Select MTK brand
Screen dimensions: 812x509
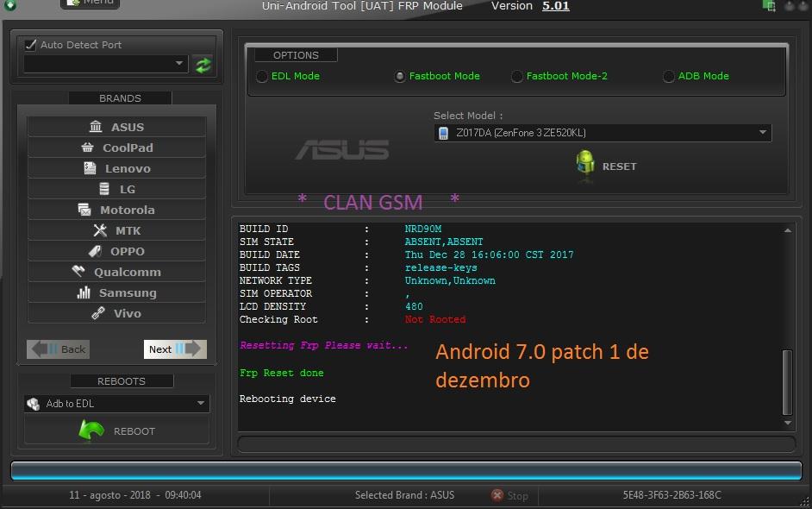(x=116, y=230)
